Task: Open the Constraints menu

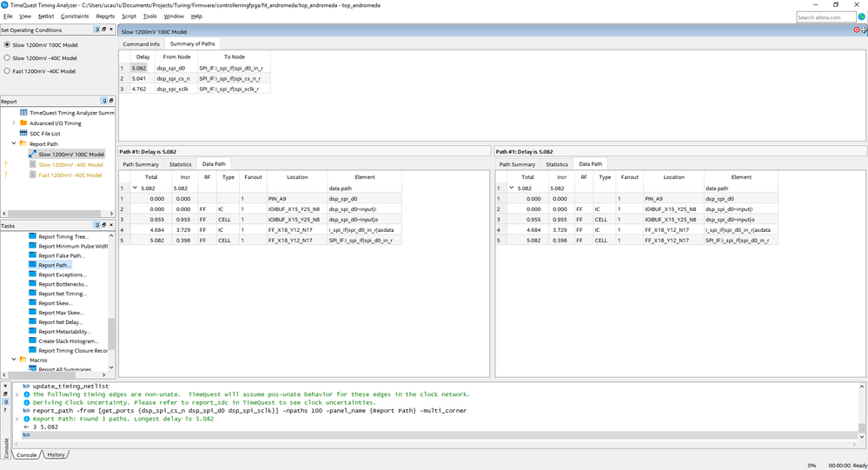Action: (x=75, y=17)
